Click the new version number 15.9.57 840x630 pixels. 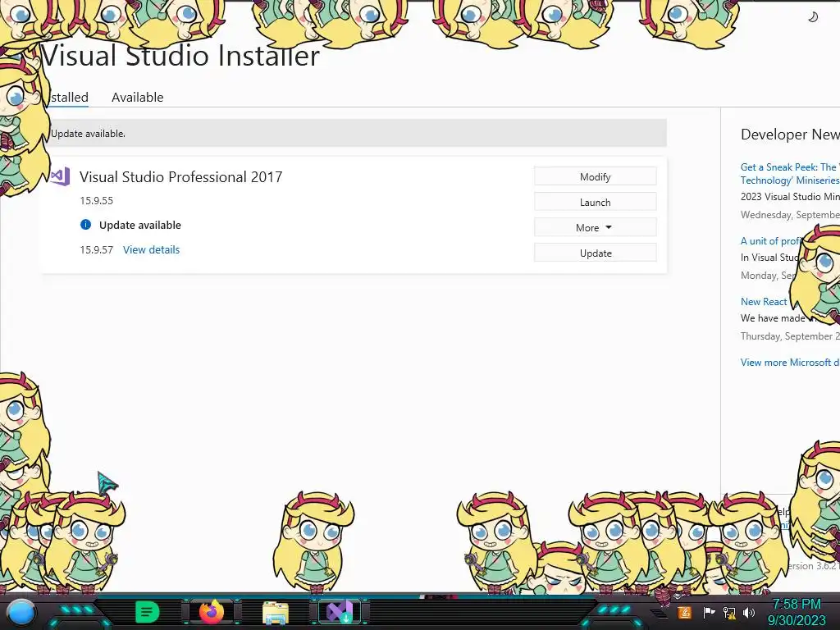pyautogui.click(x=97, y=249)
